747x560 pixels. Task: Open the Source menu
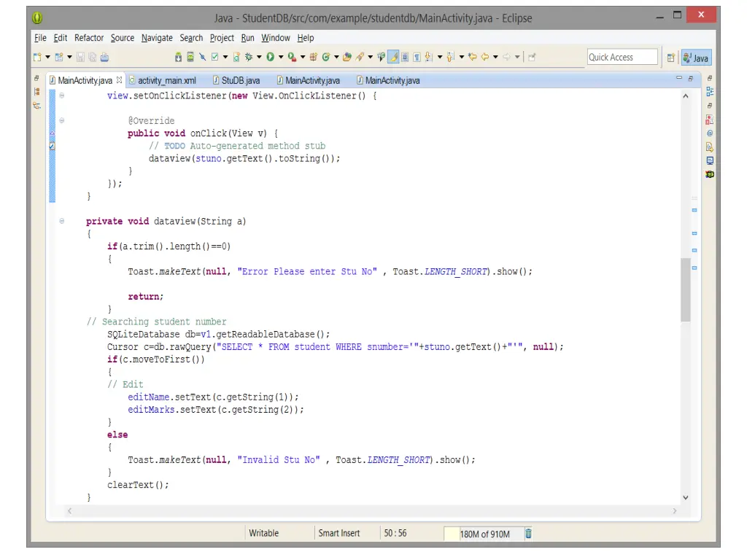[123, 38]
